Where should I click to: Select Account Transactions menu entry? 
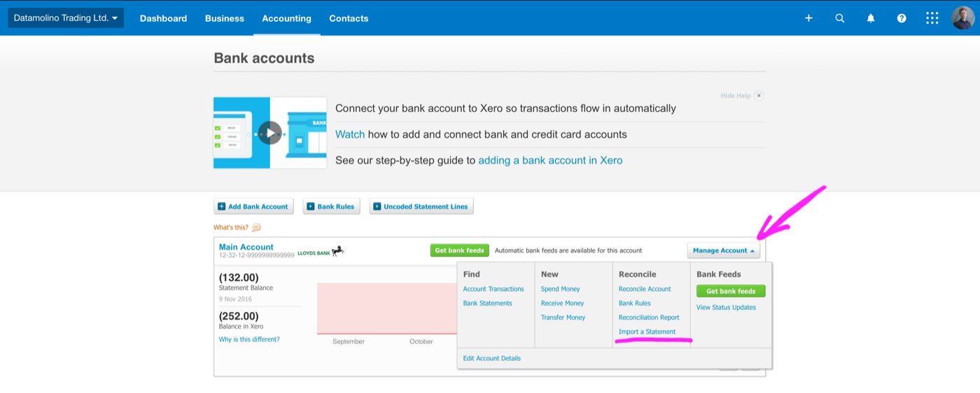click(x=493, y=289)
